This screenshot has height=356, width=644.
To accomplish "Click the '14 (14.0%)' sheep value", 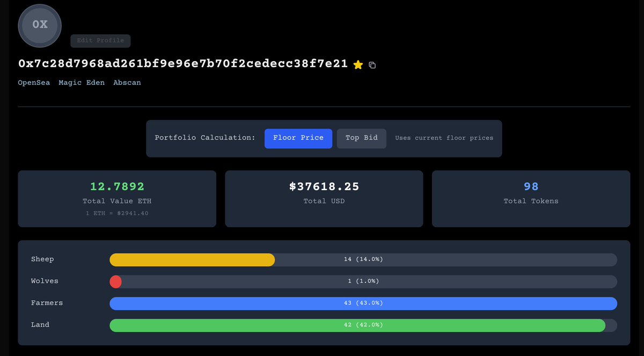I will pyautogui.click(x=363, y=259).
